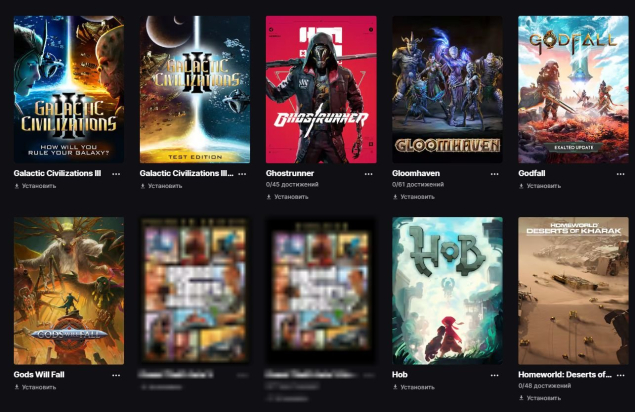Install Gods Will Fall via Установить

(35, 387)
